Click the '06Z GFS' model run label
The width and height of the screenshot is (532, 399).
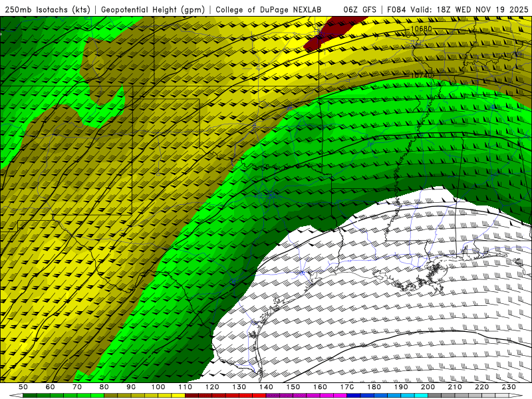360,10
